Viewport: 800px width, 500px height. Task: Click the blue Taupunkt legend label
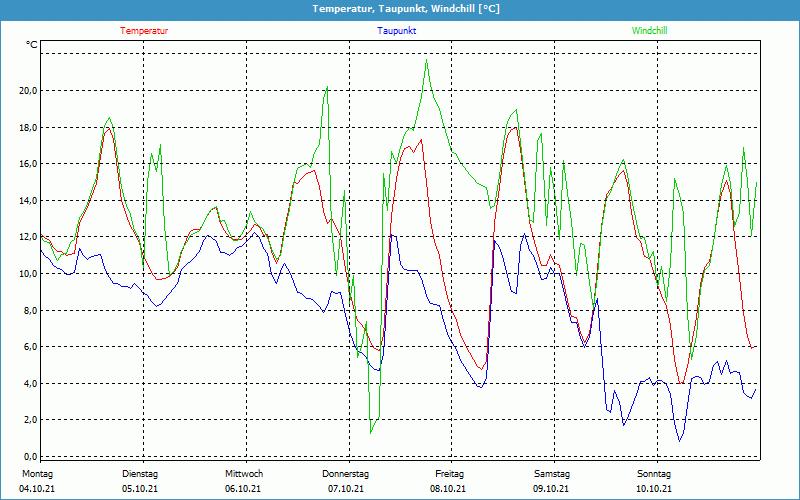pos(397,31)
